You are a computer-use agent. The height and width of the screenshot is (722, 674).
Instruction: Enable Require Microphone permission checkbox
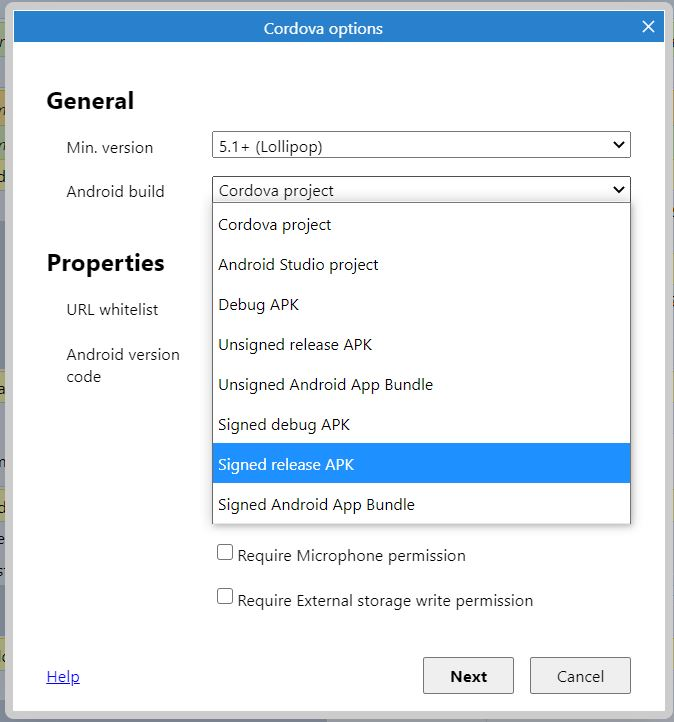[225, 552]
